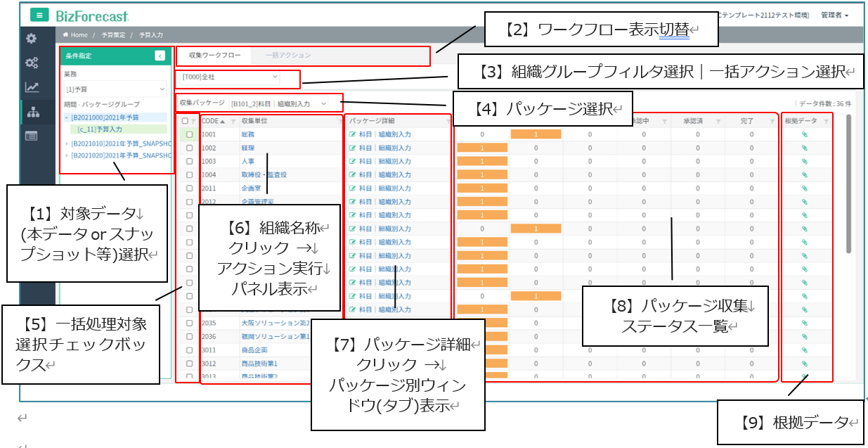This screenshot has height=448, width=868.
Task: Click the green hamburger menu button
Action: point(39,15)
